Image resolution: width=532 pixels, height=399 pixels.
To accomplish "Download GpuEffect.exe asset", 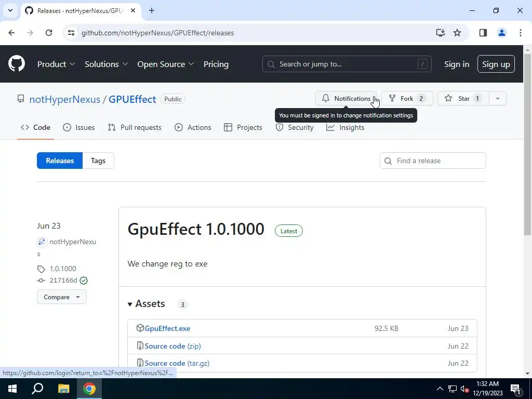I will point(167,328).
